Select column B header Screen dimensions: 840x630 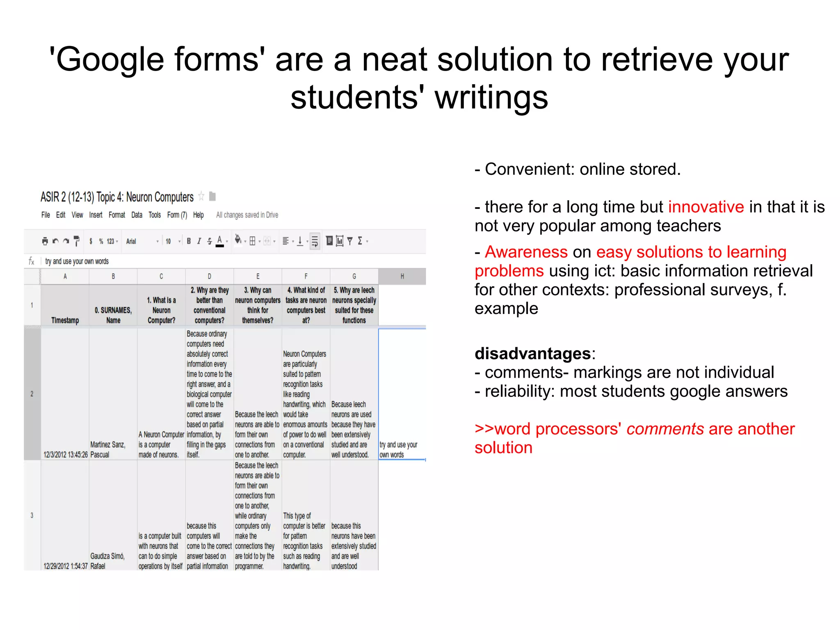[113, 276]
